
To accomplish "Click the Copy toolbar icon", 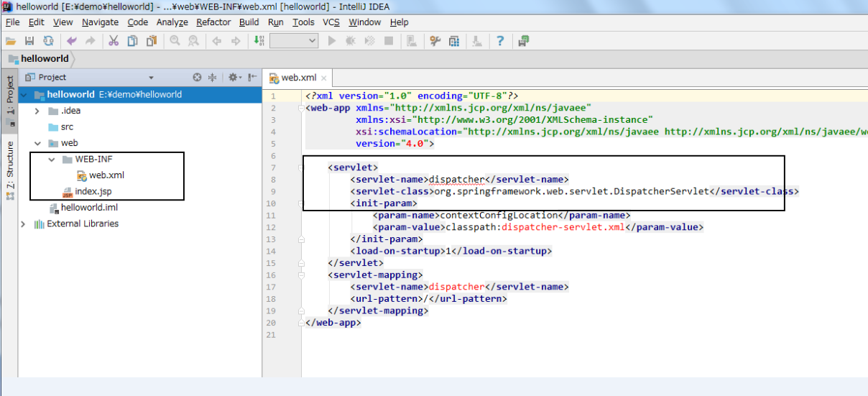I will coord(132,41).
